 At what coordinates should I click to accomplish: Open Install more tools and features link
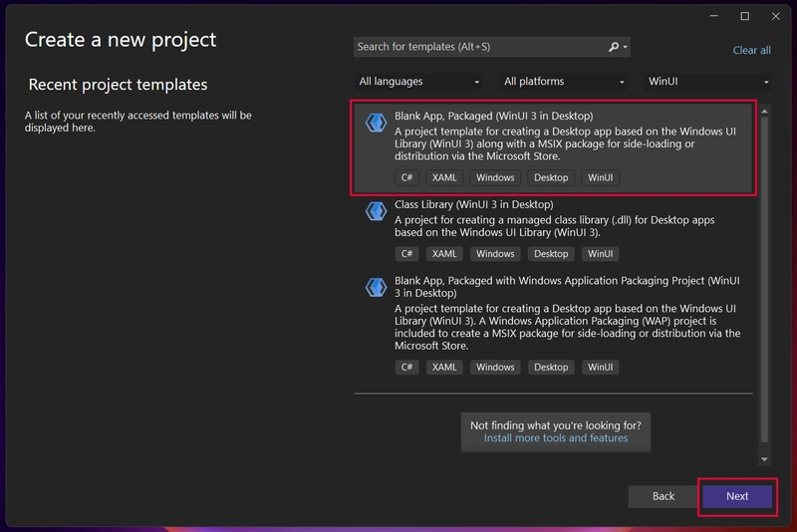coord(556,438)
